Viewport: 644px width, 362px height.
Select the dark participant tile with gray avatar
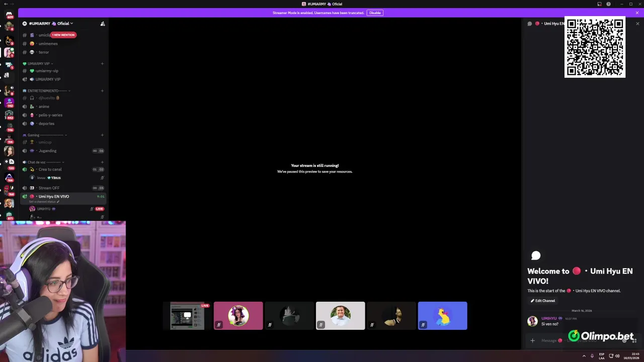pyautogui.click(x=289, y=316)
